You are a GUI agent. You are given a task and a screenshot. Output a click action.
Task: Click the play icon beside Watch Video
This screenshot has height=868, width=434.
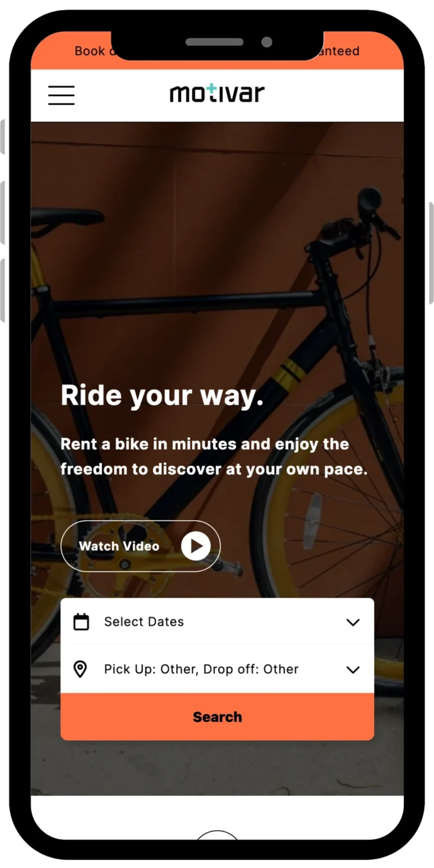tap(196, 546)
